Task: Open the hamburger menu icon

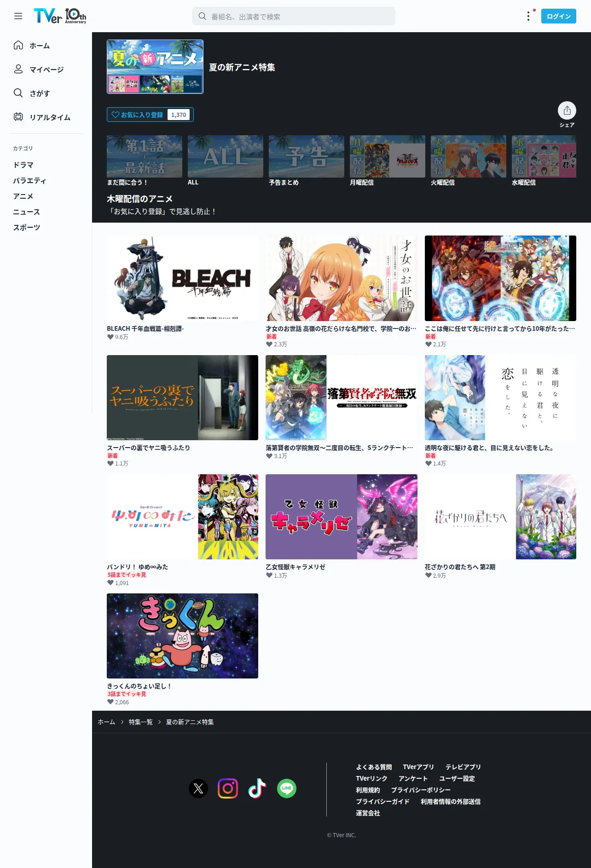Action: (18, 16)
